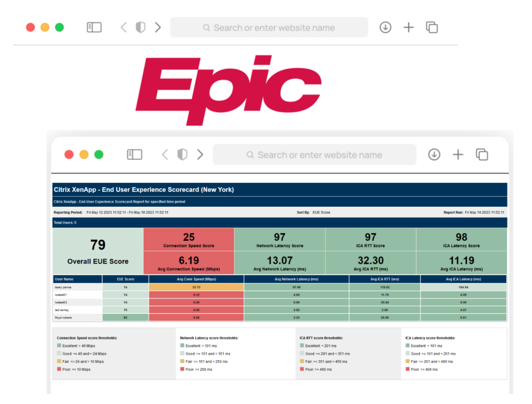Sort by Avg ICA Latency (ms) column header
This screenshot has width=532, height=404.
464,279
